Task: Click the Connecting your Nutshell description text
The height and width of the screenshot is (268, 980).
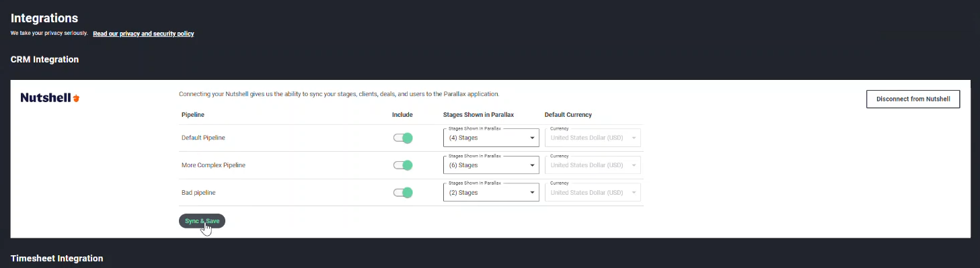Action: tap(339, 94)
